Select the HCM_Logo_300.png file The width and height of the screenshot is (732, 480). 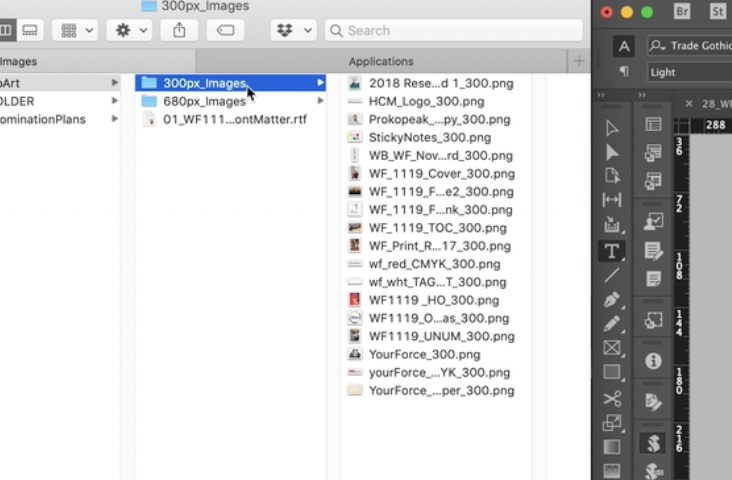[x=426, y=101]
